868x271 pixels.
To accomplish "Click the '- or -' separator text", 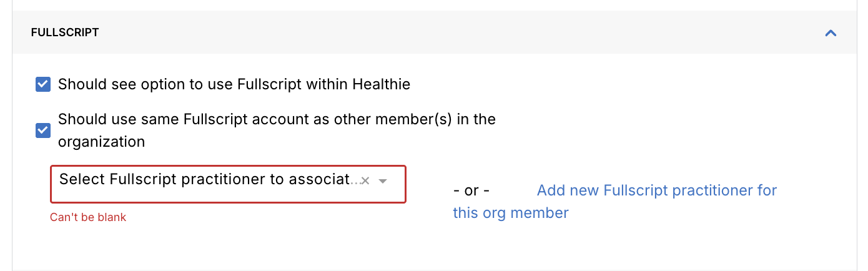I will pos(471,190).
